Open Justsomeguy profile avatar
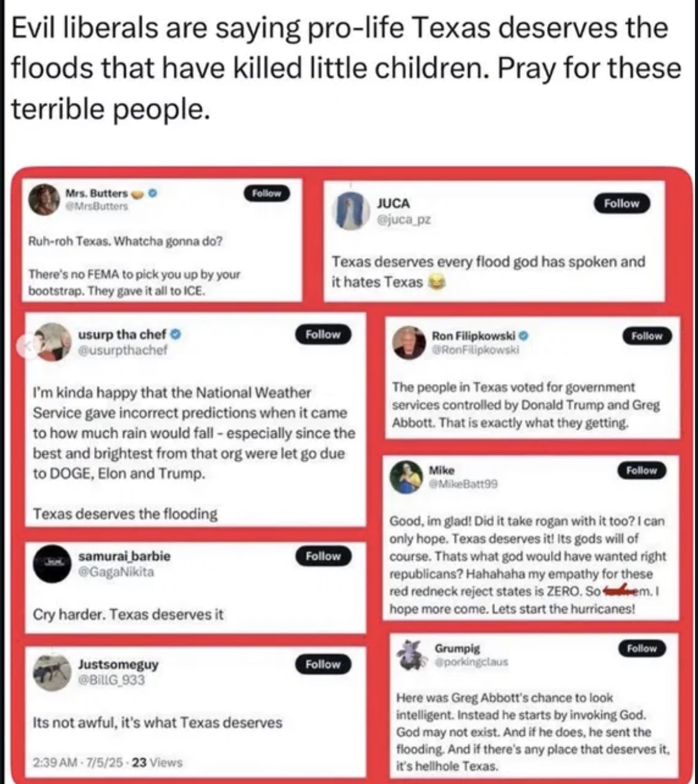This screenshot has width=698, height=784. (x=52, y=672)
